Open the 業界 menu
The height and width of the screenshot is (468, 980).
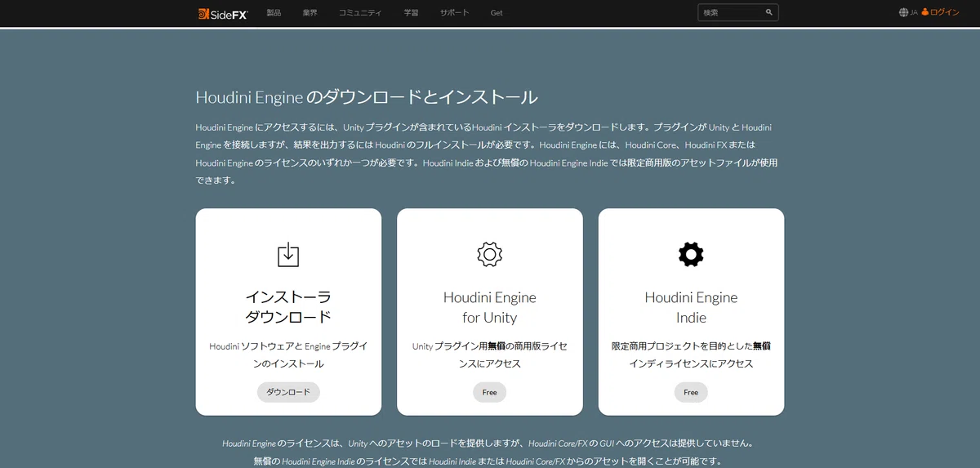(x=310, y=13)
